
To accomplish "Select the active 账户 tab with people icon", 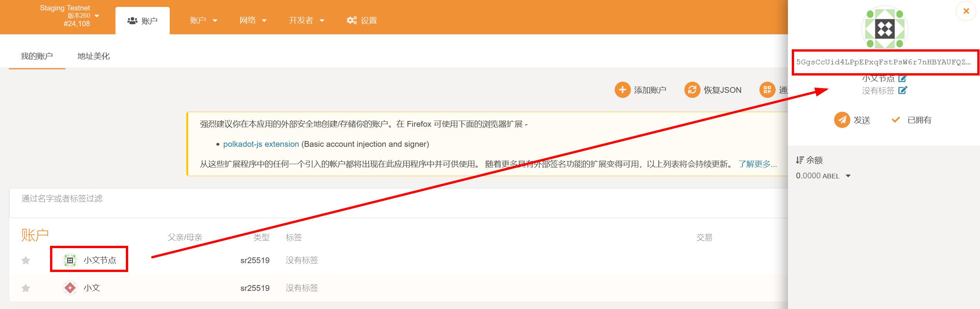I will (x=142, y=21).
